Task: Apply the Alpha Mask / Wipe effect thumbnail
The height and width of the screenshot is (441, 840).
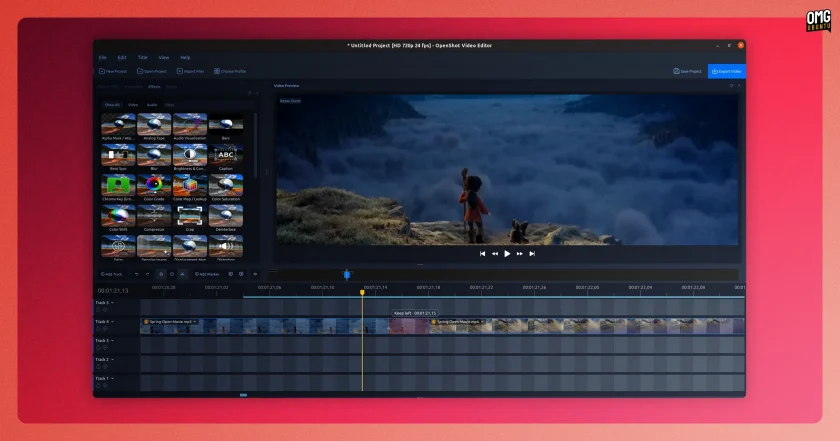Action: coord(118,124)
